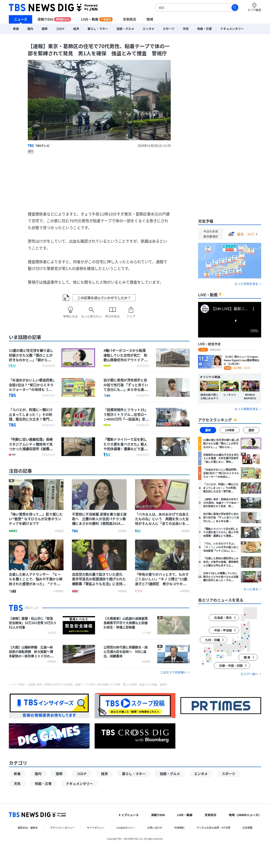The height and width of the screenshot is (868, 270).
Task: Click the rainy cloud weather icon
Action: (231, 234)
